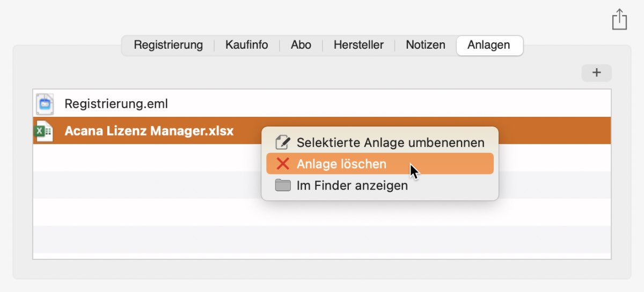The image size is (644, 292).
Task: Switch to the Registrierung tab
Action: pyautogui.click(x=169, y=45)
